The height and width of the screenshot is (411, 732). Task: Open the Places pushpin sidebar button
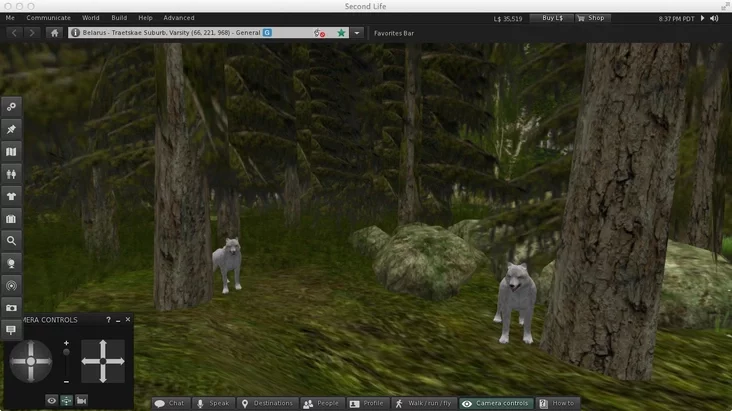coord(11,129)
